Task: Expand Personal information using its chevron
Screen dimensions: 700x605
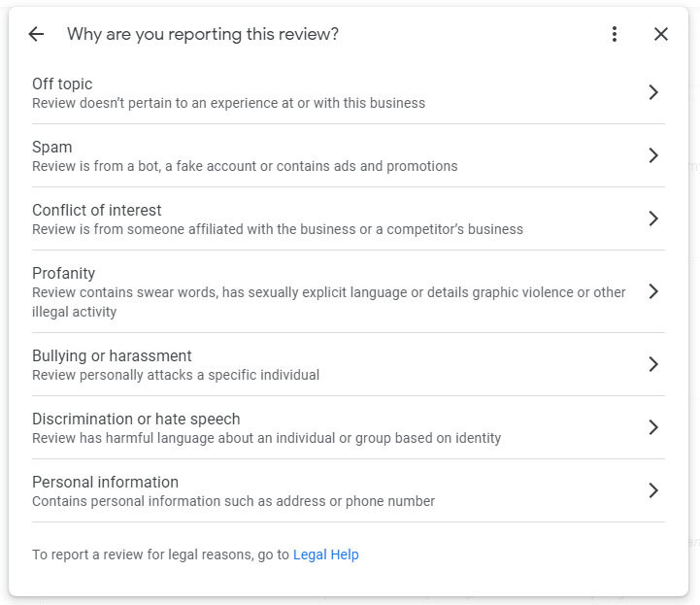Action: coord(653,490)
